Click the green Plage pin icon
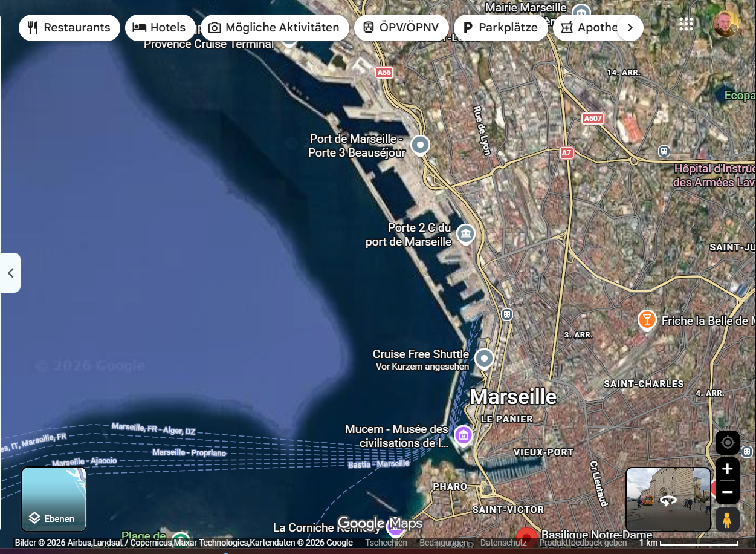Viewport: 756px width, 554px height. [x=181, y=538]
